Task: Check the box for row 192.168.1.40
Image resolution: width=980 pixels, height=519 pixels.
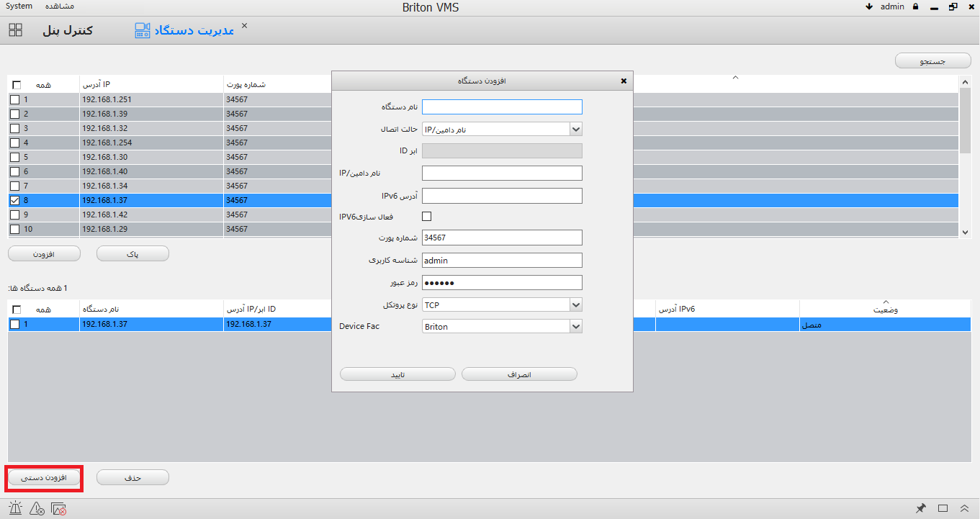Action: click(14, 171)
